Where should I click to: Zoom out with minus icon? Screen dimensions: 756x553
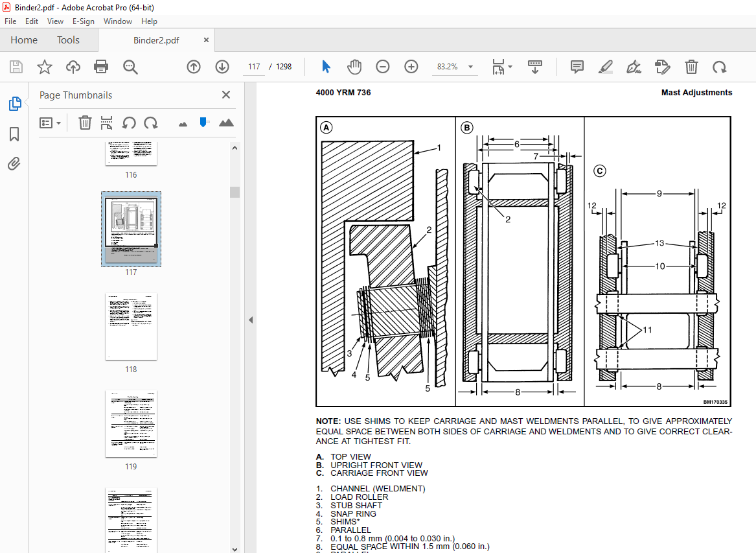[383, 67]
